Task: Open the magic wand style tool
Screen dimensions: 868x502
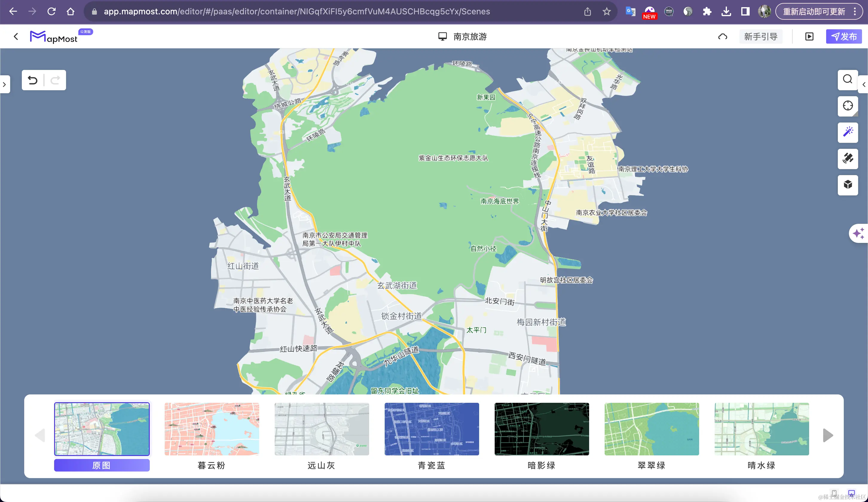Action: 848,132
